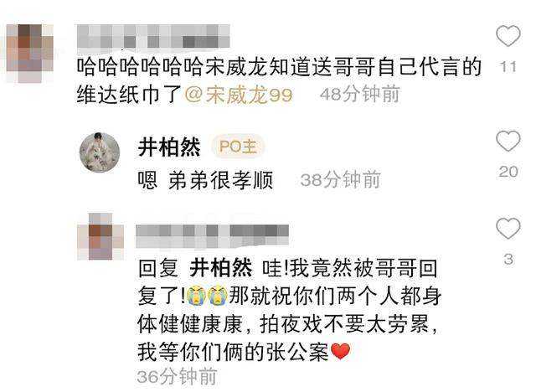
Task: Open the third commenter's pixelated avatar
Action: point(100,236)
